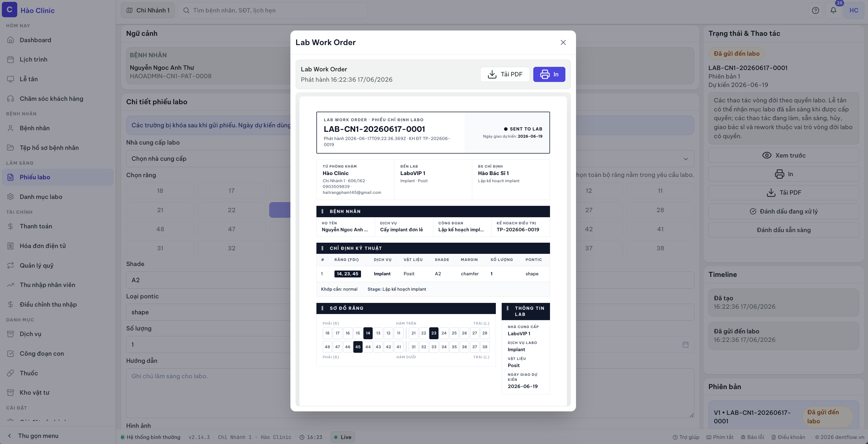Click the 16:23 clock in status bar
The height and width of the screenshot is (444, 868).
pyautogui.click(x=311, y=437)
